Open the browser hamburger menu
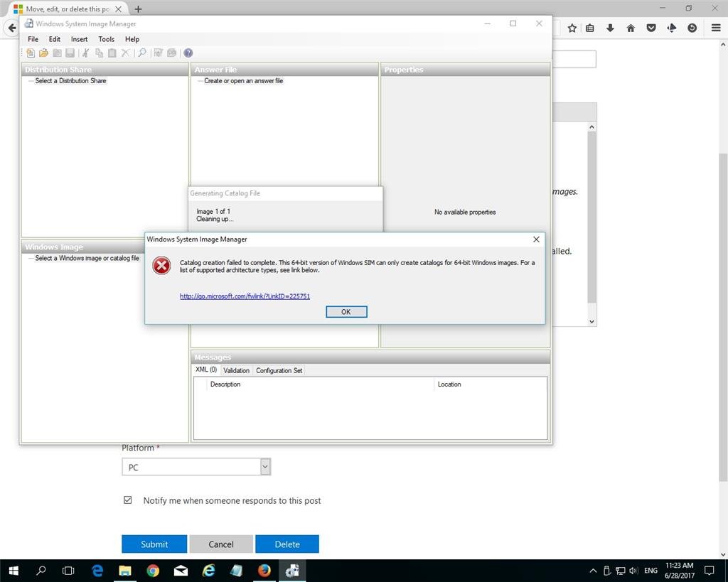Viewport: 728px width, 582px height. [716, 28]
